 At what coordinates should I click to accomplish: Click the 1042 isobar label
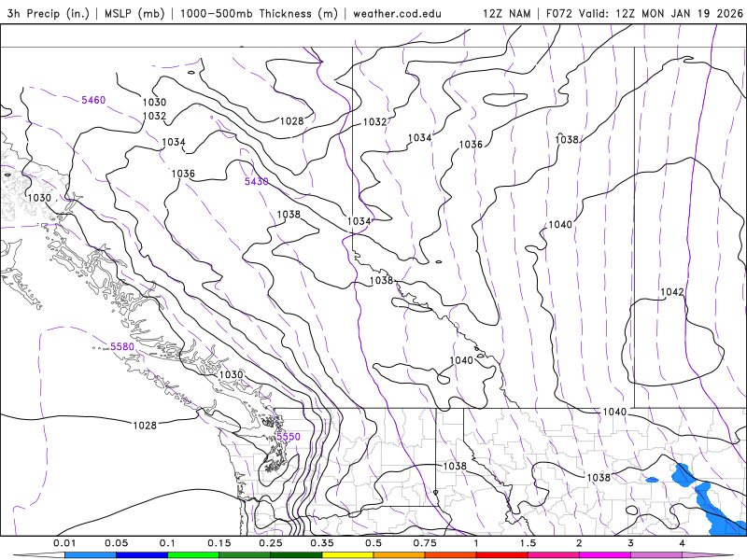672,292
